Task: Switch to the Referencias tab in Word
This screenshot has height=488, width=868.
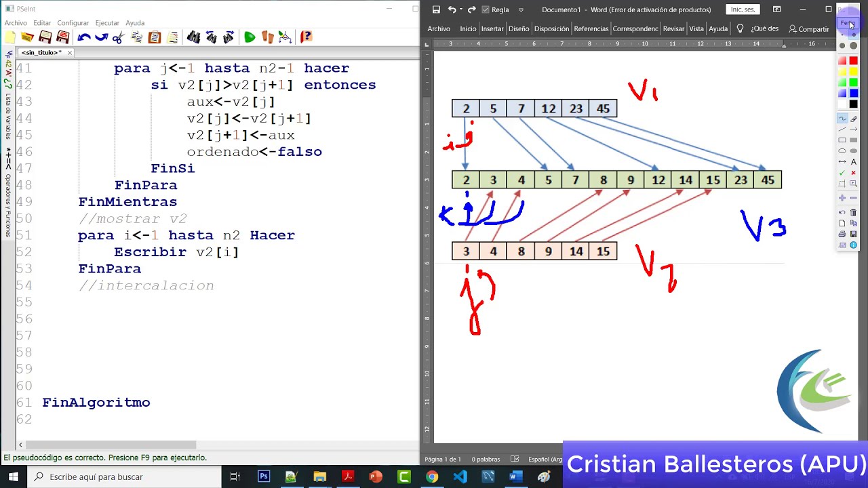Action: pos(591,28)
